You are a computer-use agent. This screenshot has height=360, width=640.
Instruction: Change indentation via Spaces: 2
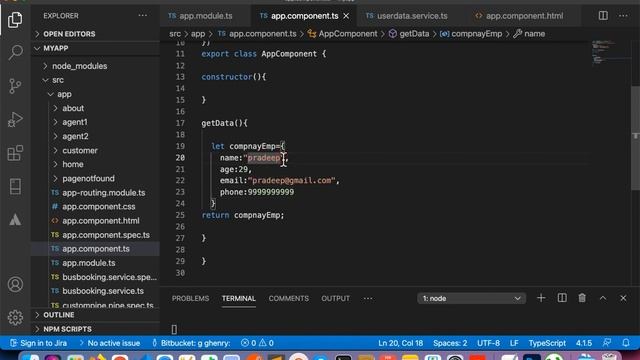coord(450,343)
